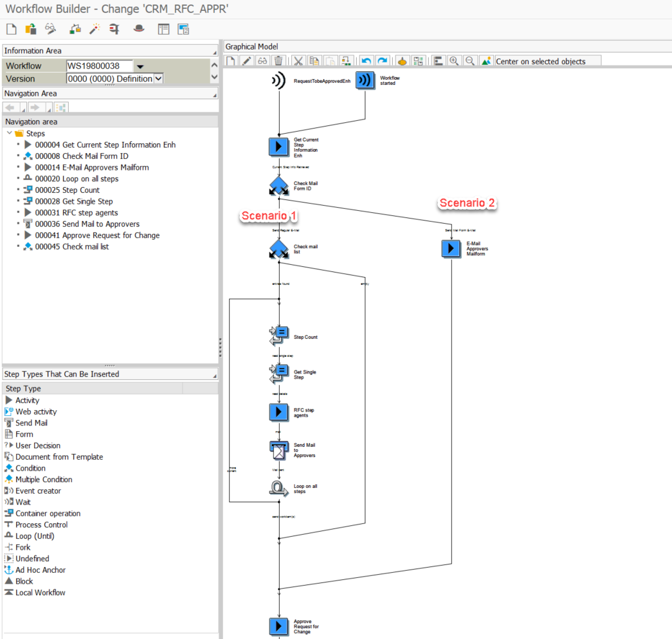The height and width of the screenshot is (639, 672).
Task: Click the orange lamp-like icon after Redo
Action: tap(402, 61)
